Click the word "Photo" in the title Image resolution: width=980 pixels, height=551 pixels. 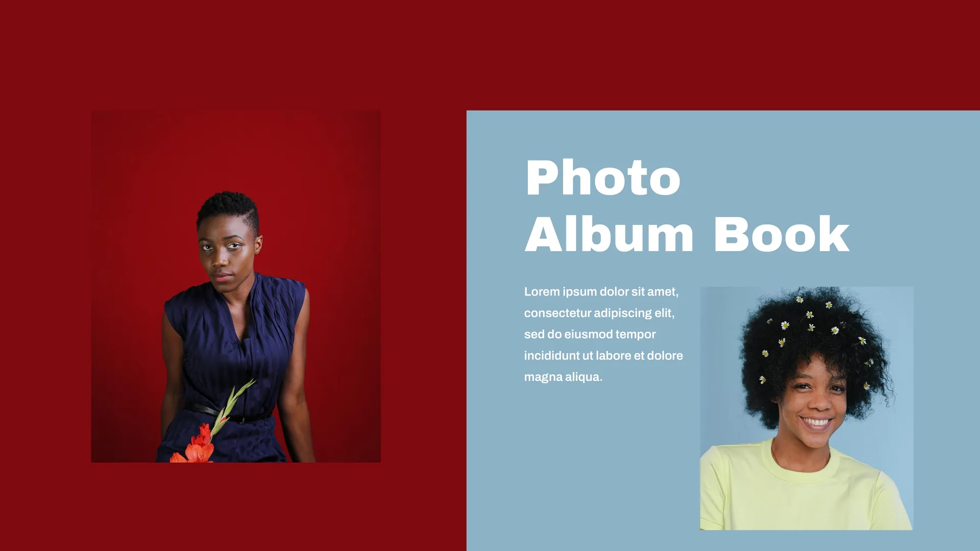[x=603, y=178]
